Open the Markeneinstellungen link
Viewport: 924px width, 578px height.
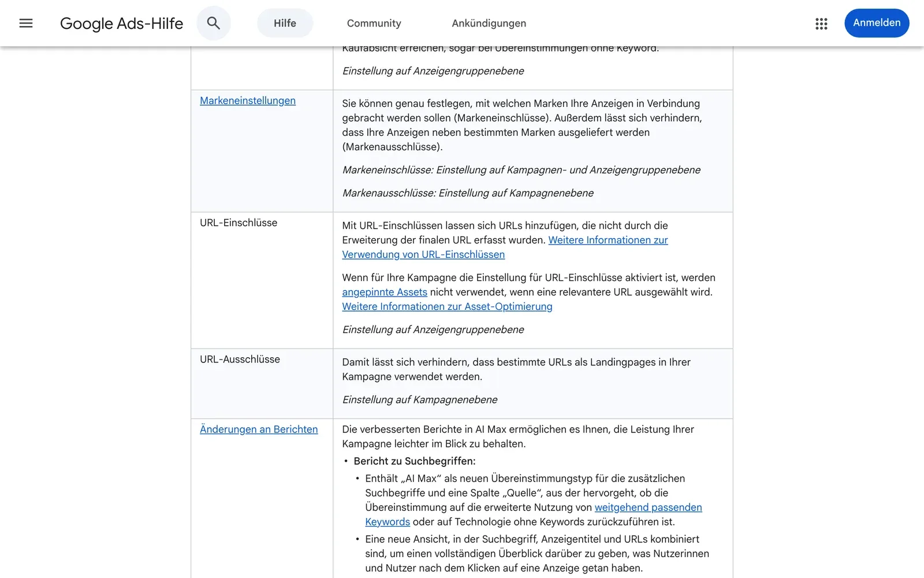point(248,101)
